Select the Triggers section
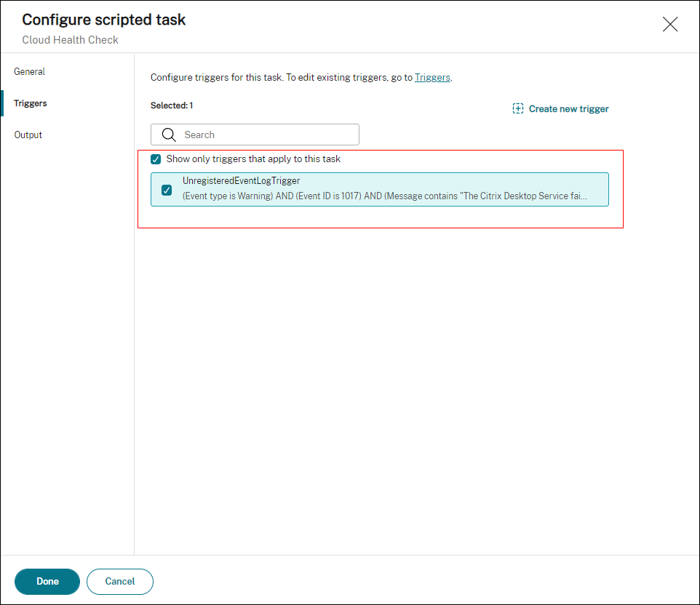This screenshot has height=605, width=700. pyautogui.click(x=31, y=103)
